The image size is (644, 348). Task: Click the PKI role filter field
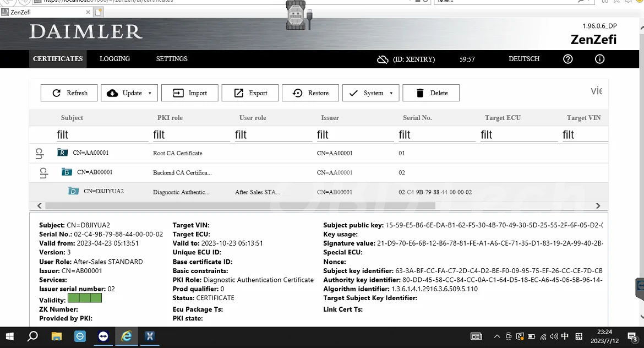[x=191, y=135]
